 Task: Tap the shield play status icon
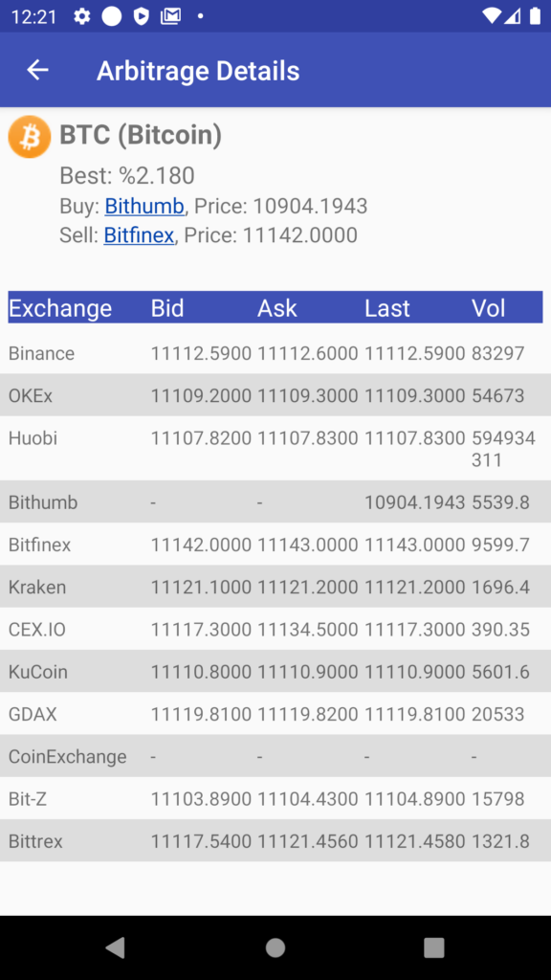click(x=142, y=16)
